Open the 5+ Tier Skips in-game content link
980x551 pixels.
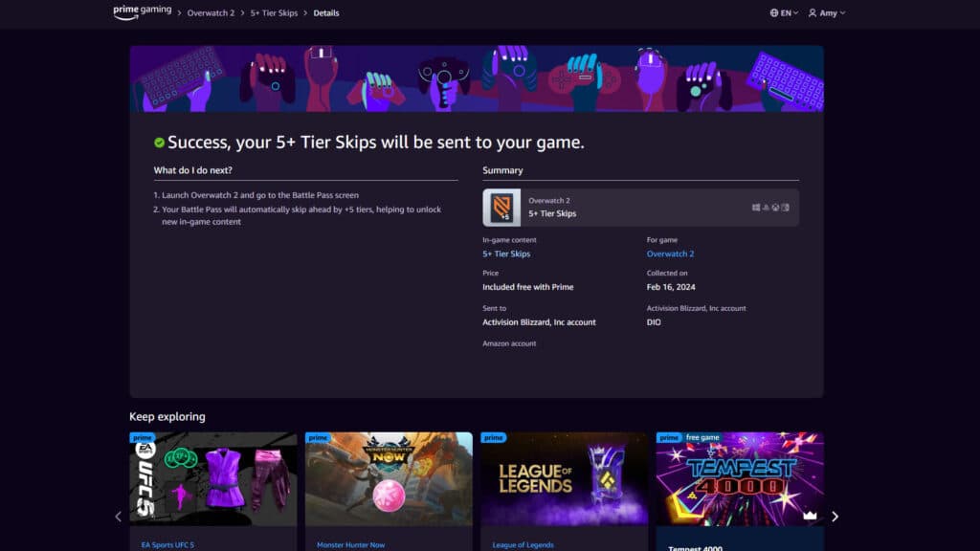point(506,253)
